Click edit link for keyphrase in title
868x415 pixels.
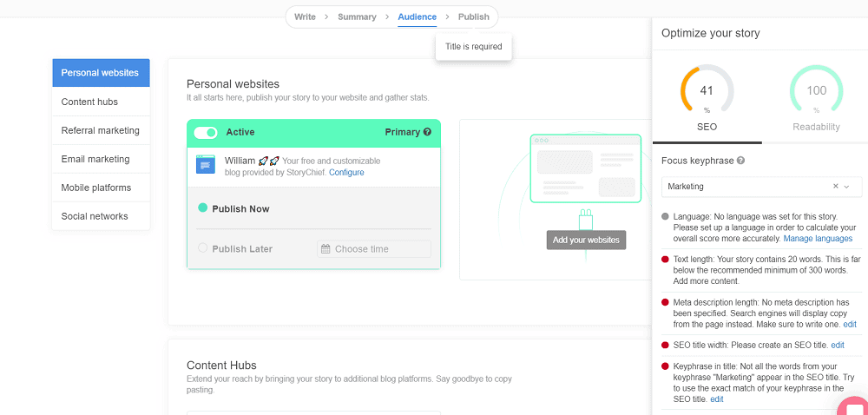tap(717, 399)
